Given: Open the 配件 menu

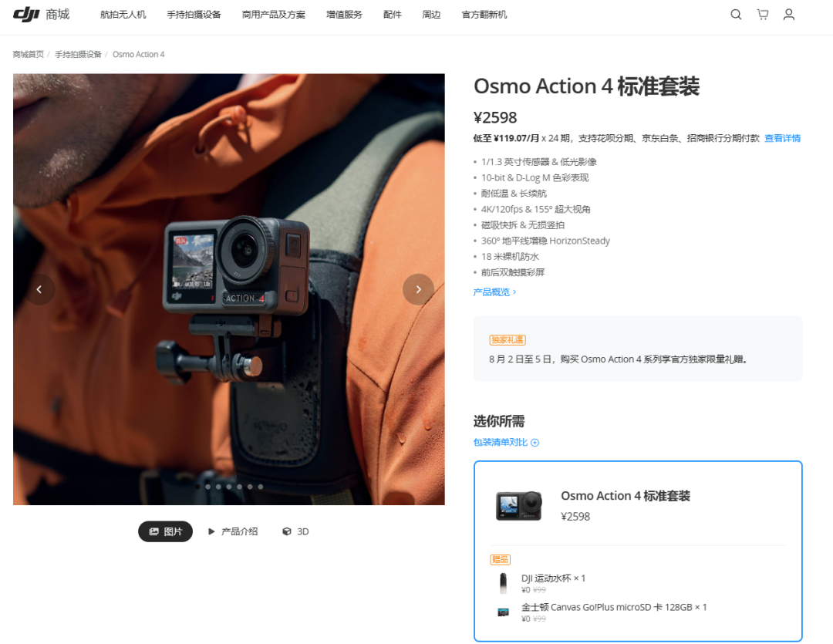Looking at the screenshot, I should (x=393, y=15).
